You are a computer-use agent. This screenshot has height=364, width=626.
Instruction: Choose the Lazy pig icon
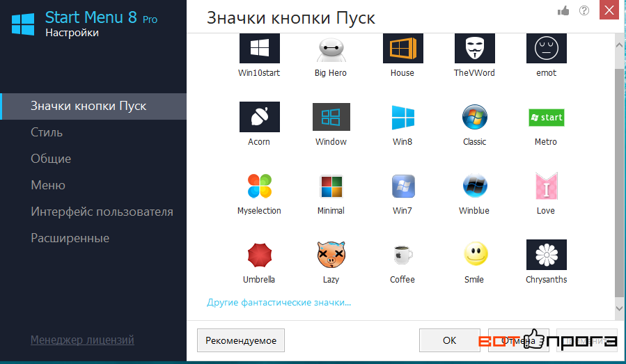[x=331, y=254]
